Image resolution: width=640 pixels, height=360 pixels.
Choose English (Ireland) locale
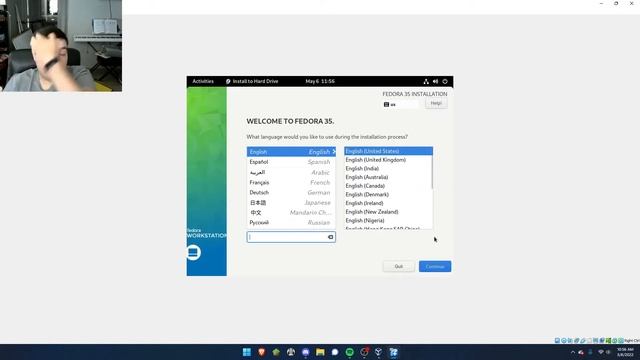coord(388,203)
